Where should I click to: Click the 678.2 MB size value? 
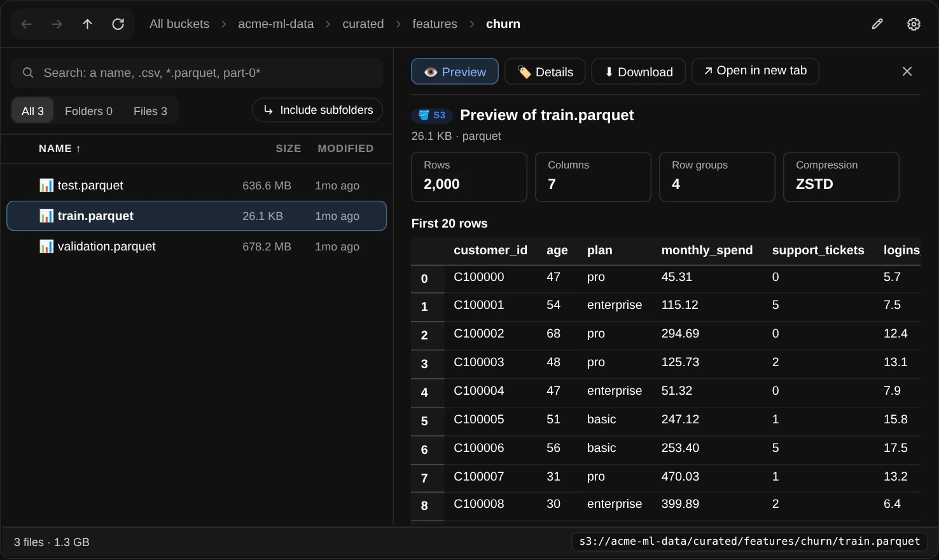pyautogui.click(x=267, y=247)
